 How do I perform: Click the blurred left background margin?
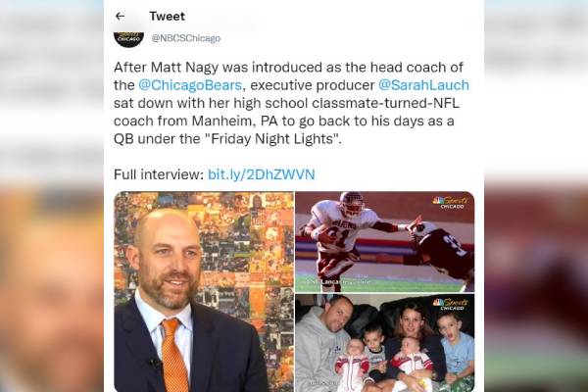pos(51,196)
